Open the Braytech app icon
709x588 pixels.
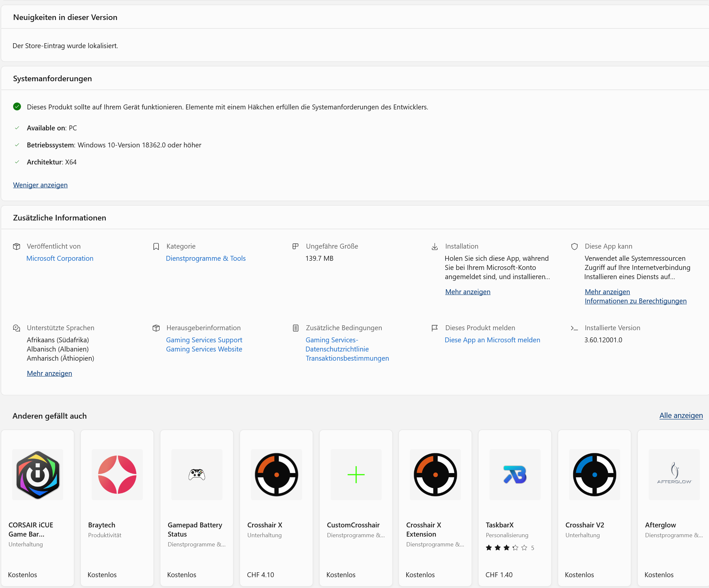[x=117, y=474]
